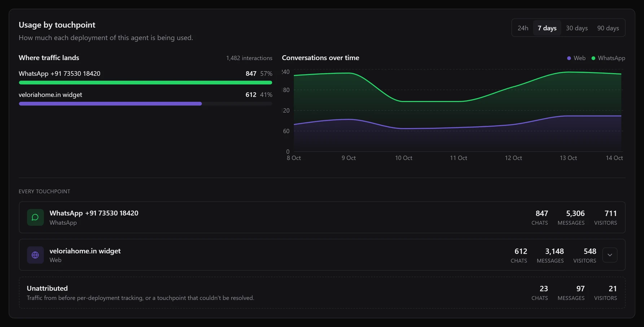This screenshot has width=644, height=327.
Task: Click the 10 Oct label on chart axis
Action: (403, 158)
